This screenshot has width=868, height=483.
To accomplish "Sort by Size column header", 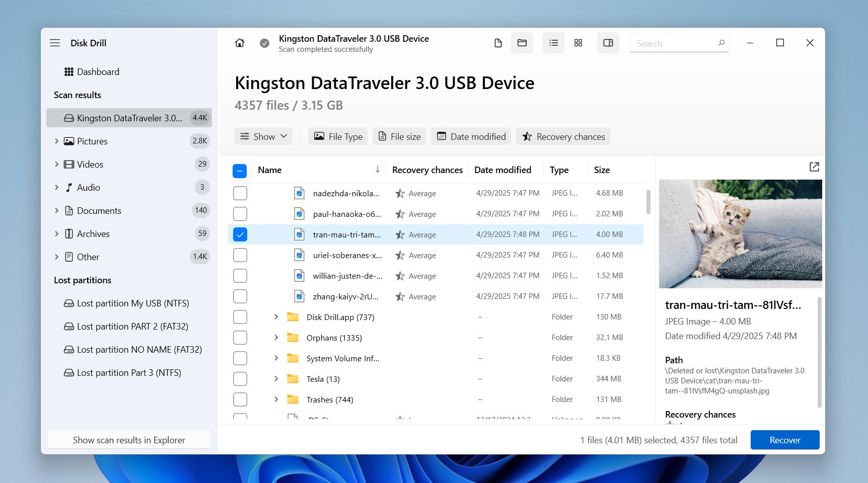I will (602, 170).
